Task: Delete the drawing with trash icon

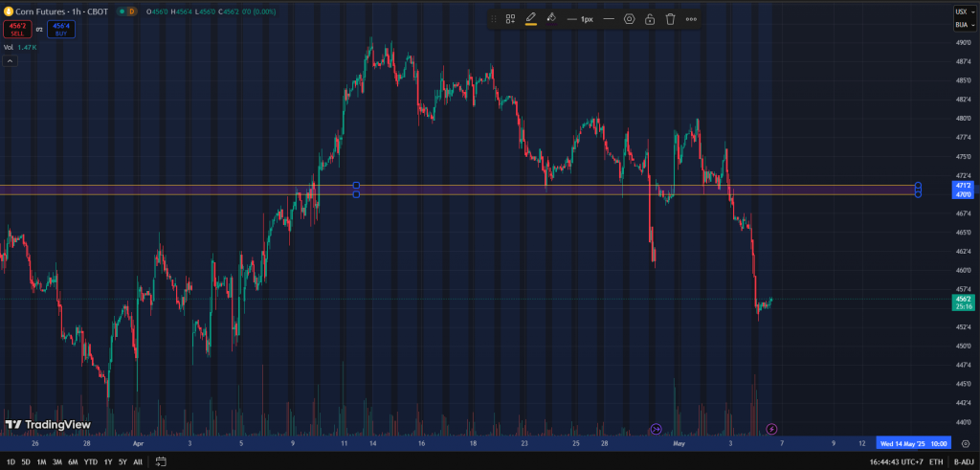Action: (x=671, y=19)
